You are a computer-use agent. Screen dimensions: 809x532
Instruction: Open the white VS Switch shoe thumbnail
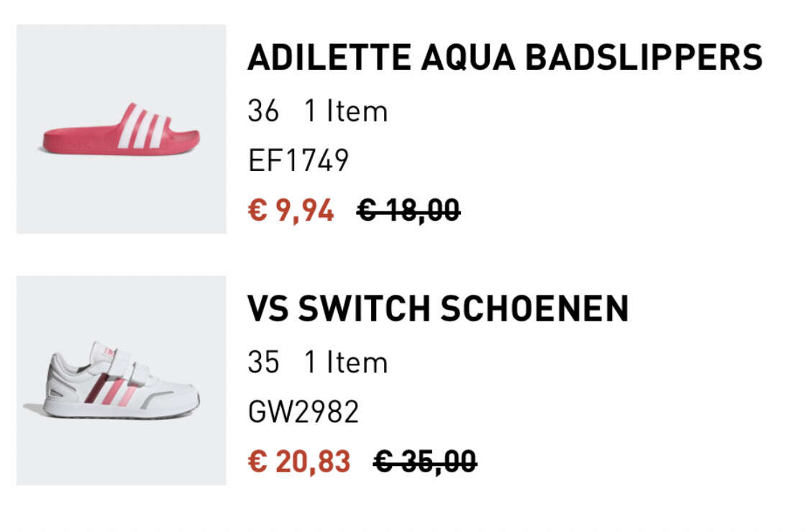pos(122,381)
